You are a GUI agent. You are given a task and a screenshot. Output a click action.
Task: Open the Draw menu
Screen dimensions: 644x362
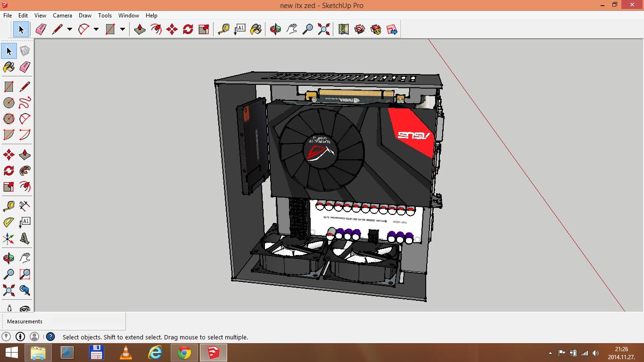coord(85,16)
